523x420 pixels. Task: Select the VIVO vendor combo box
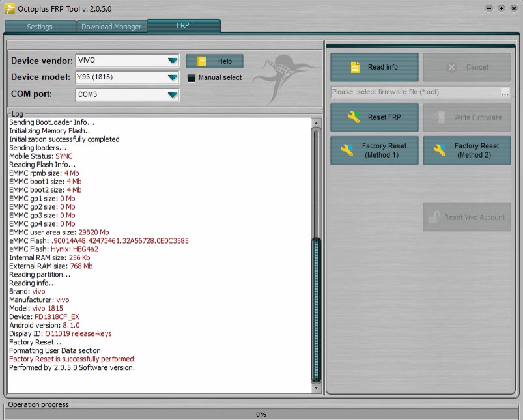[128, 61]
